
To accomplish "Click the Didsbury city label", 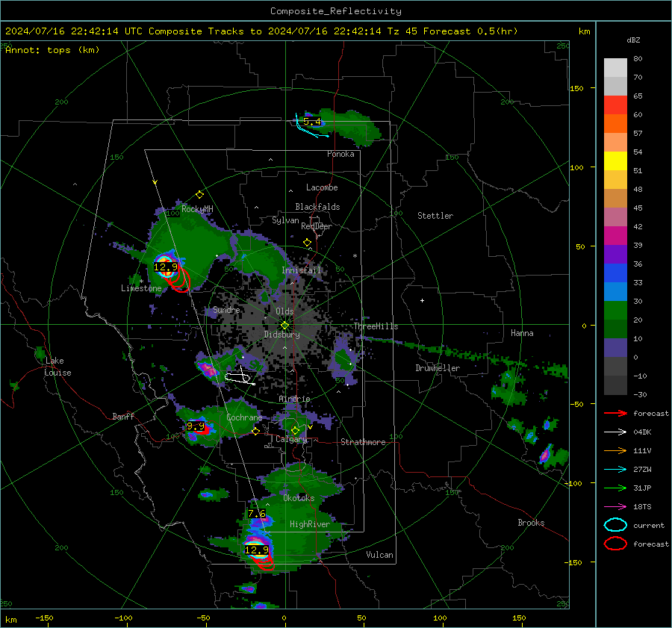I will (282, 335).
